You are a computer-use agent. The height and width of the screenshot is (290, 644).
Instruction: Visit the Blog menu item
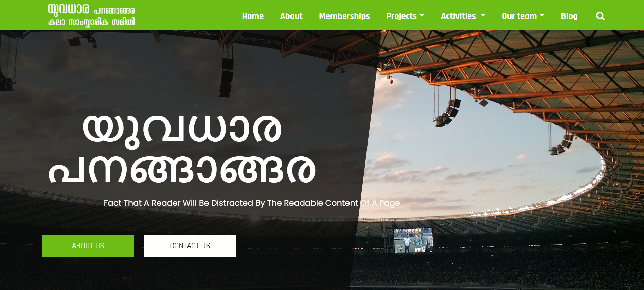point(569,16)
